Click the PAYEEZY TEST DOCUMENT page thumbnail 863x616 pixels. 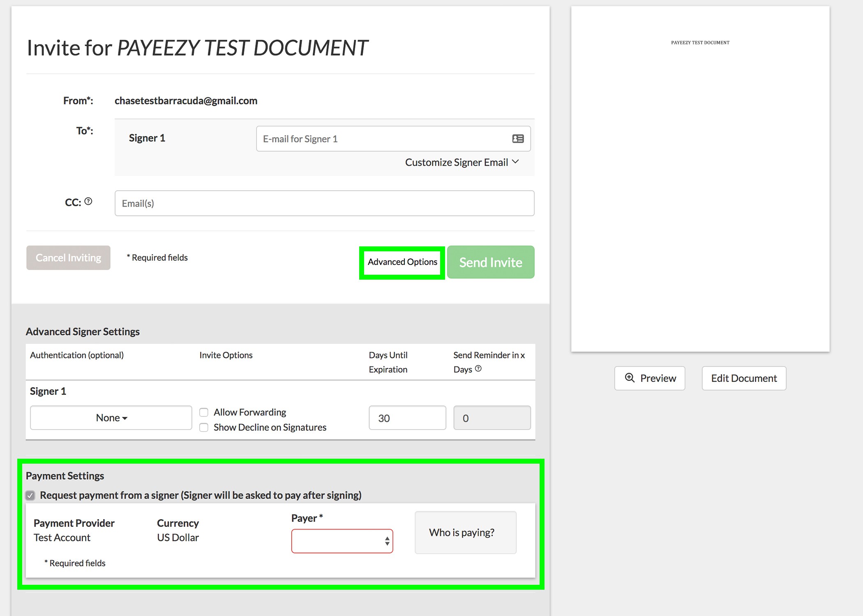tap(700, 179)
